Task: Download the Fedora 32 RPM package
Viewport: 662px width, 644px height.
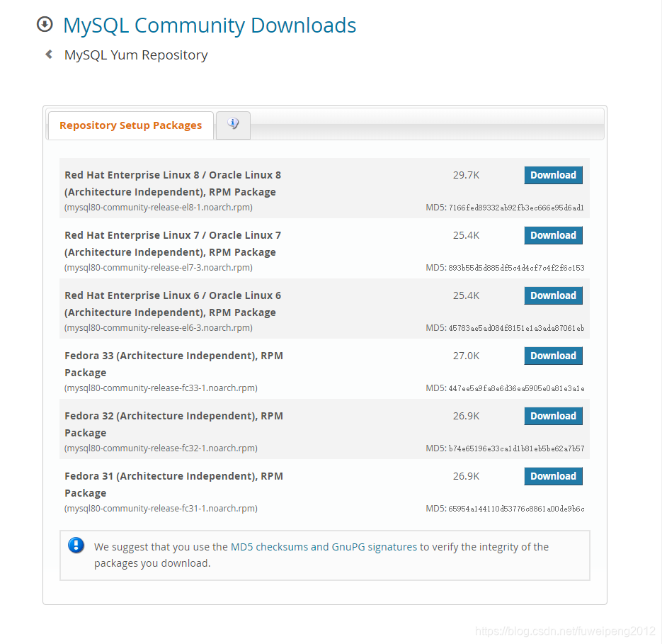Action: 553,416
